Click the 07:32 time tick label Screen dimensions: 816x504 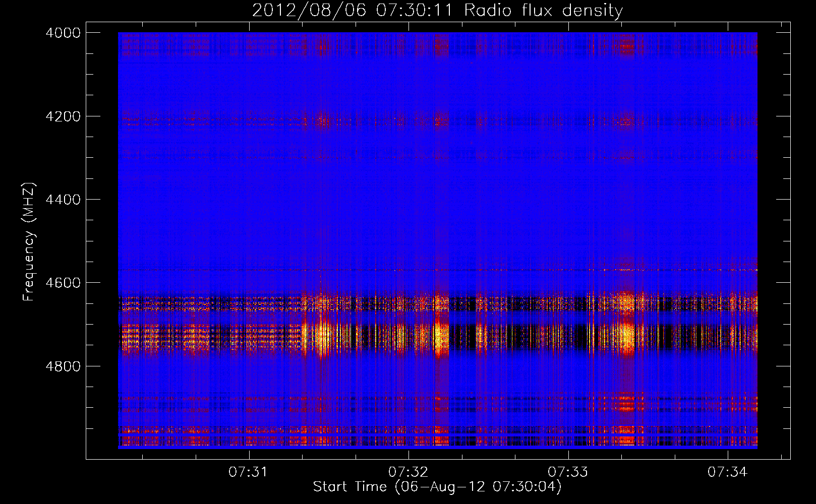coord(408,472)
